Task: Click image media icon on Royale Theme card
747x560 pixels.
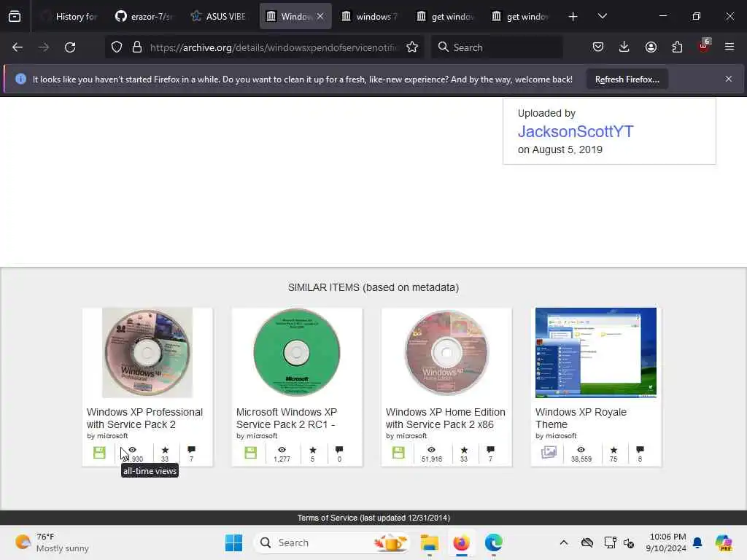Action: tap(549, 452)
